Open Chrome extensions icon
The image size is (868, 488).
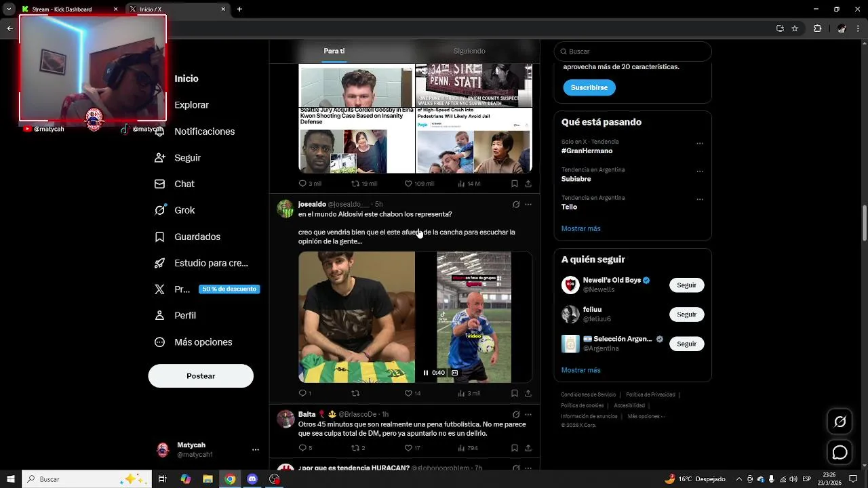[x=817, y=28]
